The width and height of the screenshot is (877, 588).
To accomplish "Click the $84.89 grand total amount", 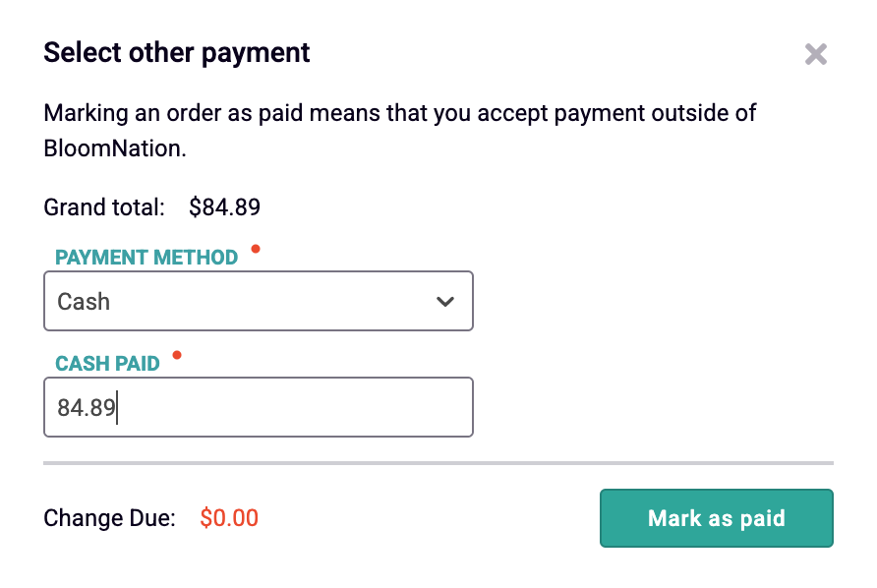I will [x=224, y=207].
